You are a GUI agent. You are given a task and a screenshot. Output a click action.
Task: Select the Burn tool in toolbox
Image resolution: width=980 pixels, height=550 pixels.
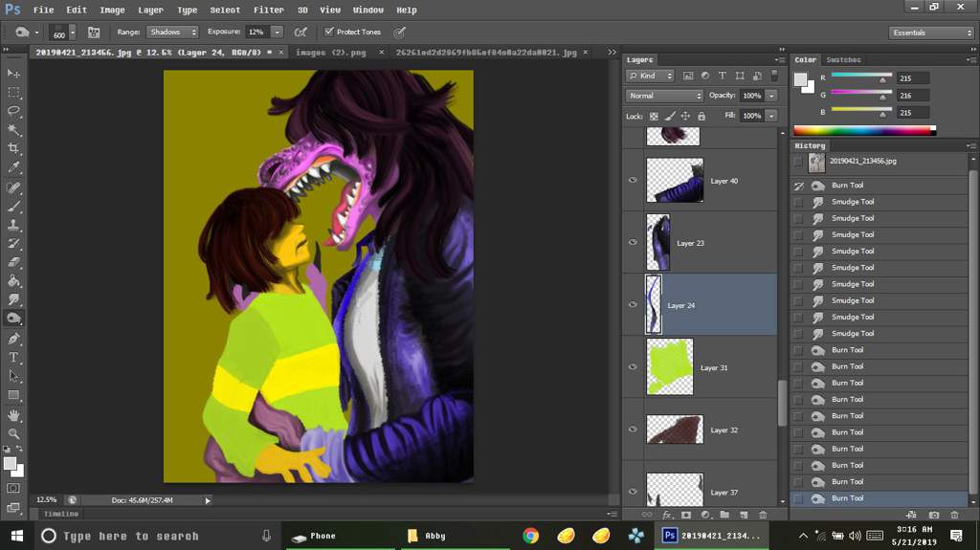[13, 319]
